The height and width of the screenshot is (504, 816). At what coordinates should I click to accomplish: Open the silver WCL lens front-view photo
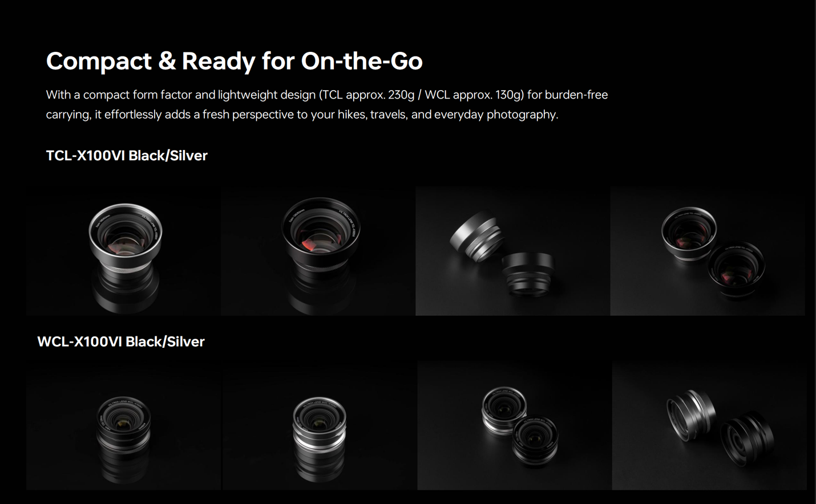click(320, 425)
